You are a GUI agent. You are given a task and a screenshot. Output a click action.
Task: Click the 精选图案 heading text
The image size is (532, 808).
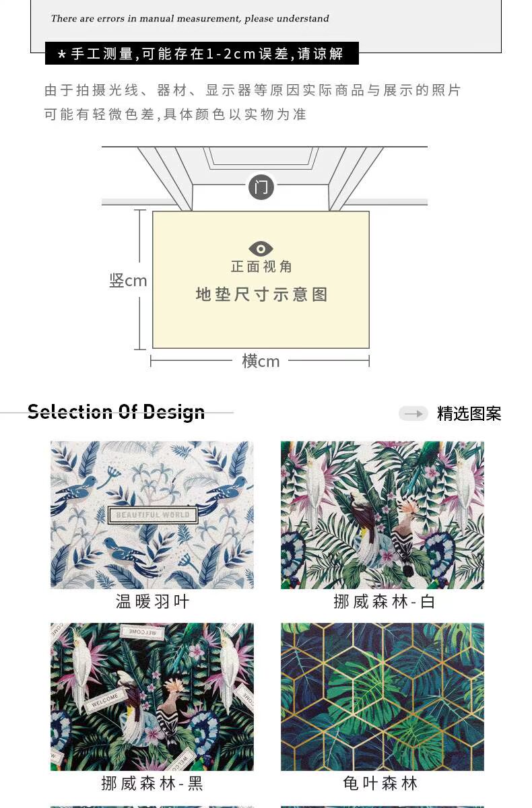coord(469,413)
